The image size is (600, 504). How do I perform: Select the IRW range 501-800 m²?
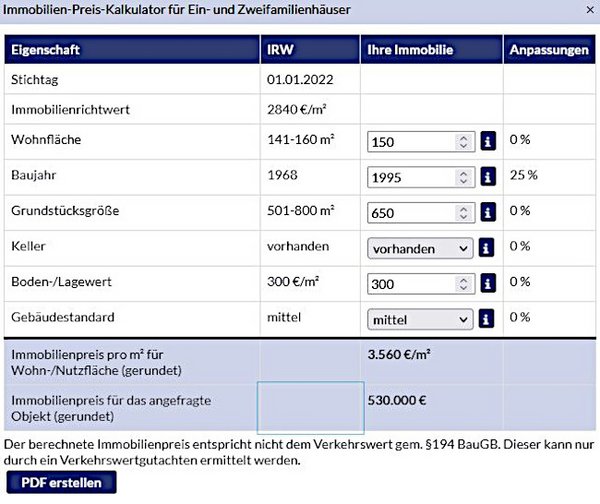tap(301, 210)
